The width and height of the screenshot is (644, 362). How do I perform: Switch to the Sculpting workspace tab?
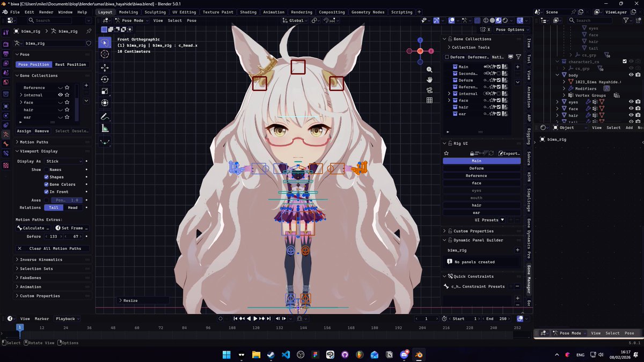point(155,12)
